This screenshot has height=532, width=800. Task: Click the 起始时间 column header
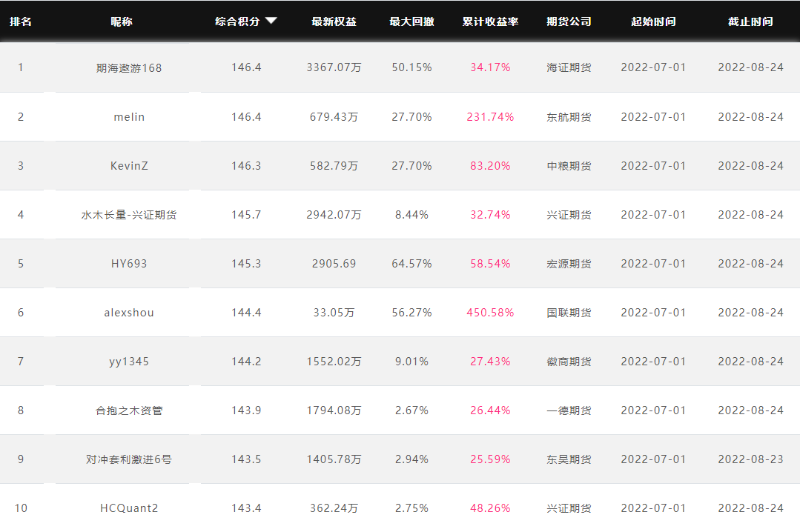pyautogui.click(x=654, y=21)
